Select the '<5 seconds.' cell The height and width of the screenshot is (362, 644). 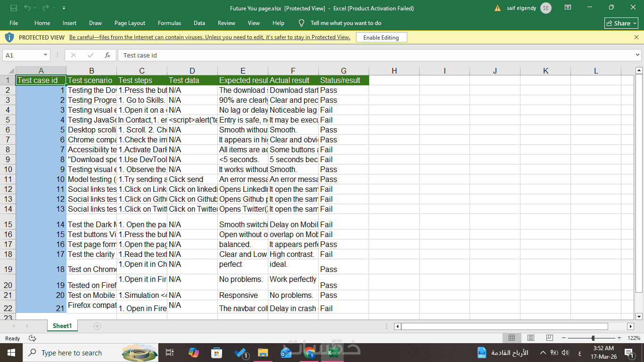243,159
